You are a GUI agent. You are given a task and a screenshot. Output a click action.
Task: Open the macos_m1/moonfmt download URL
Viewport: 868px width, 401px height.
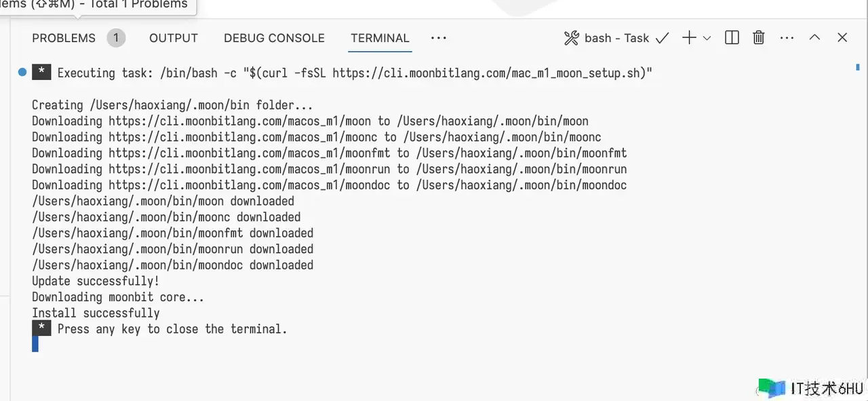[x=250, y=153]
